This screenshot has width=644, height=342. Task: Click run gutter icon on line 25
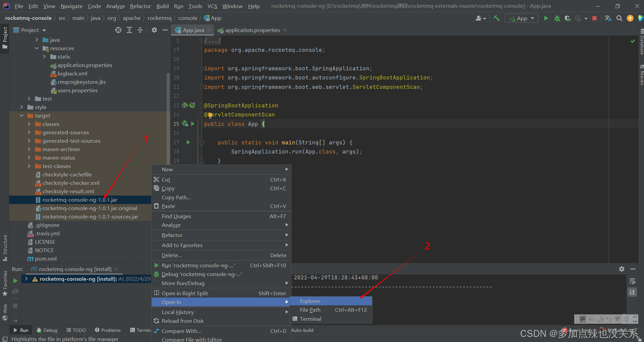[x=193, y=124]
